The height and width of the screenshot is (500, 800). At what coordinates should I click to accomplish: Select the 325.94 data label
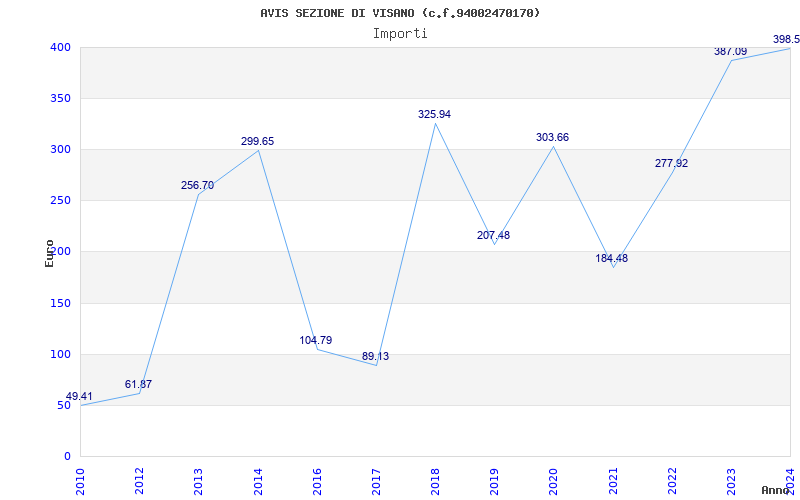[435, 115]
